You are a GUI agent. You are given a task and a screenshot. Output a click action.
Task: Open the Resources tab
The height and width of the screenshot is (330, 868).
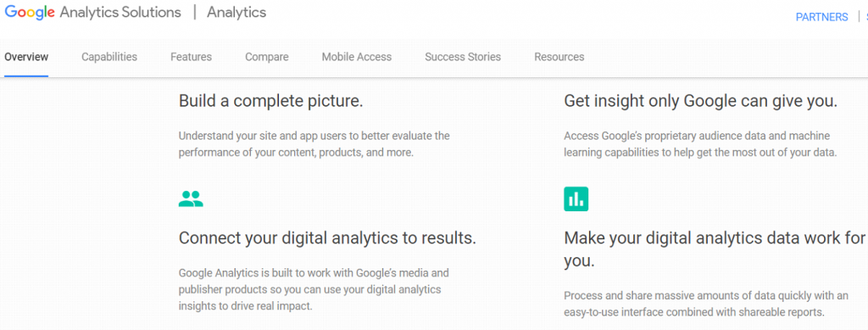click(559, 57)
